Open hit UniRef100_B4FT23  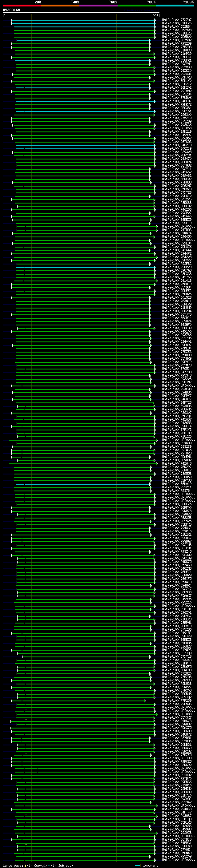(177, 402)
